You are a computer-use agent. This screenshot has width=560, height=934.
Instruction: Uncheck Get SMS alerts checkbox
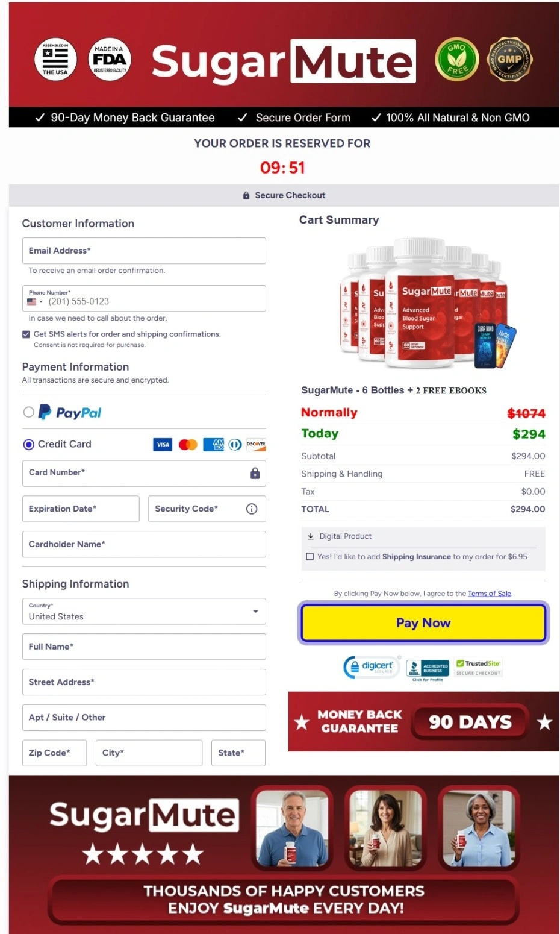tap(25, 334)
